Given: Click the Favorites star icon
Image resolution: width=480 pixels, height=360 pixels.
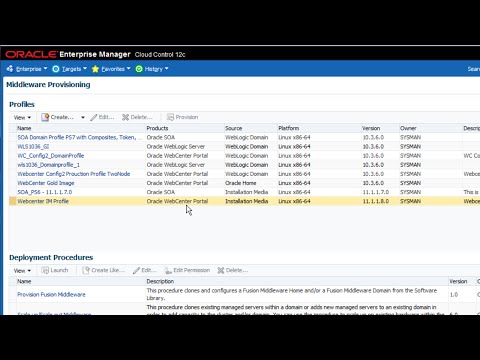Looking at the screenshot, I should click(x=95, y=69).
